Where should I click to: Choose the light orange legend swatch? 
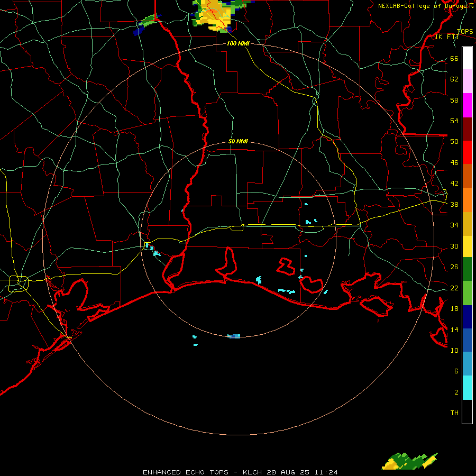[x=467, y=200]
